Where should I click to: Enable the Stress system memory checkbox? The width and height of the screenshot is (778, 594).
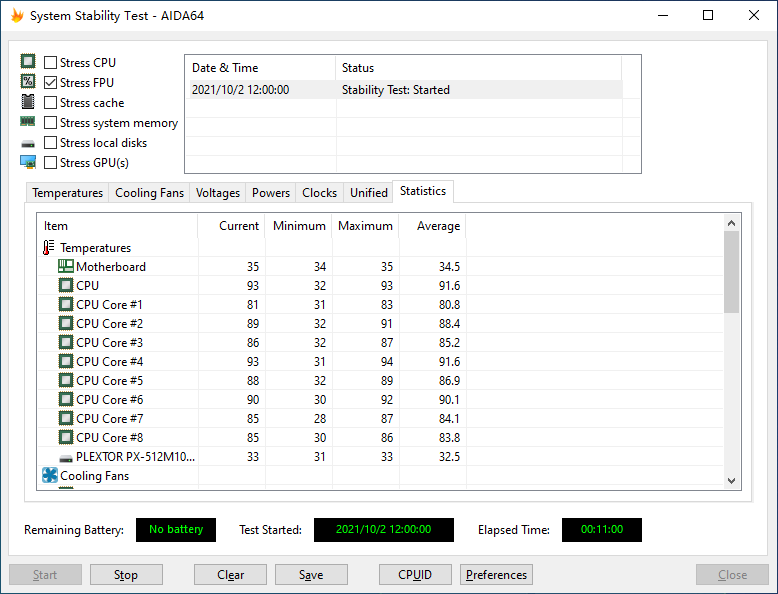(x=50, y=123)
